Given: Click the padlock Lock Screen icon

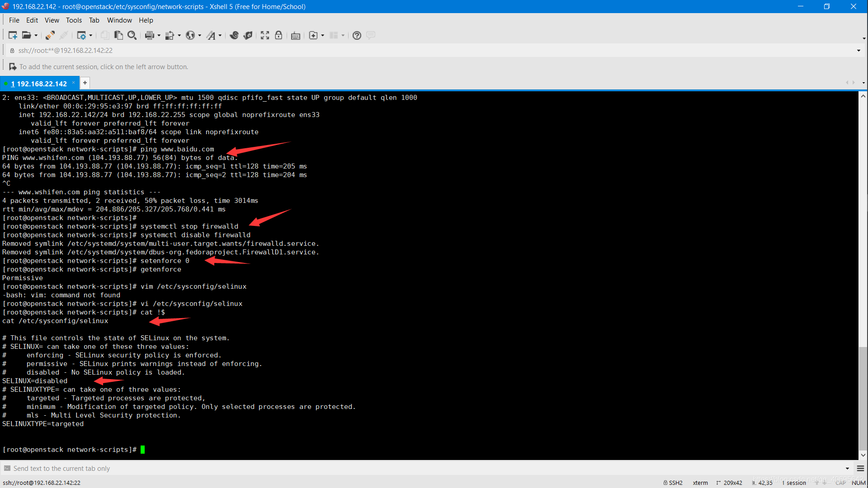Looking at the screenshot, I should (x=278, y=35).
